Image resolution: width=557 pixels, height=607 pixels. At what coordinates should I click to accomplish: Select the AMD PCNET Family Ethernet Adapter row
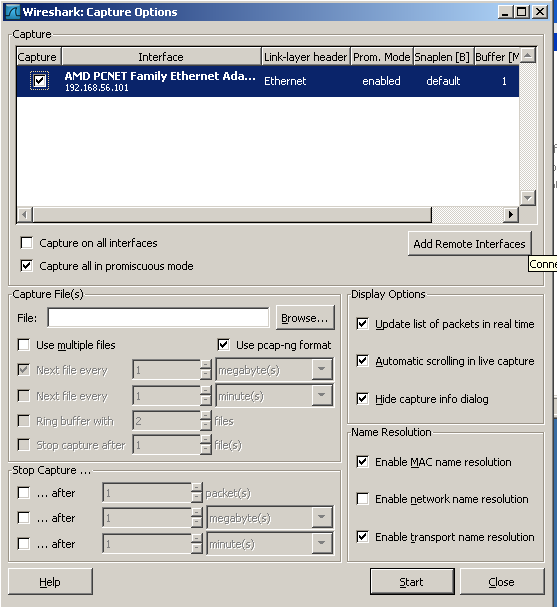[268, 81]
